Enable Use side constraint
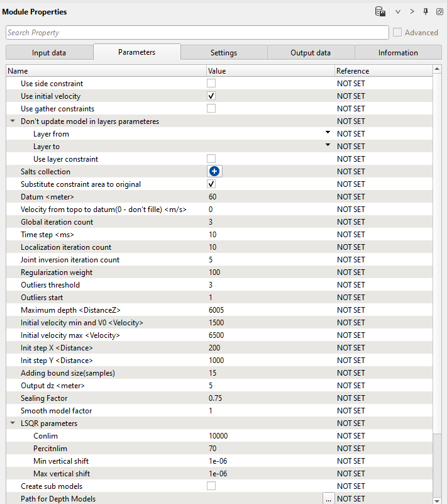This screenshot has width=447, height=504. 212,84
